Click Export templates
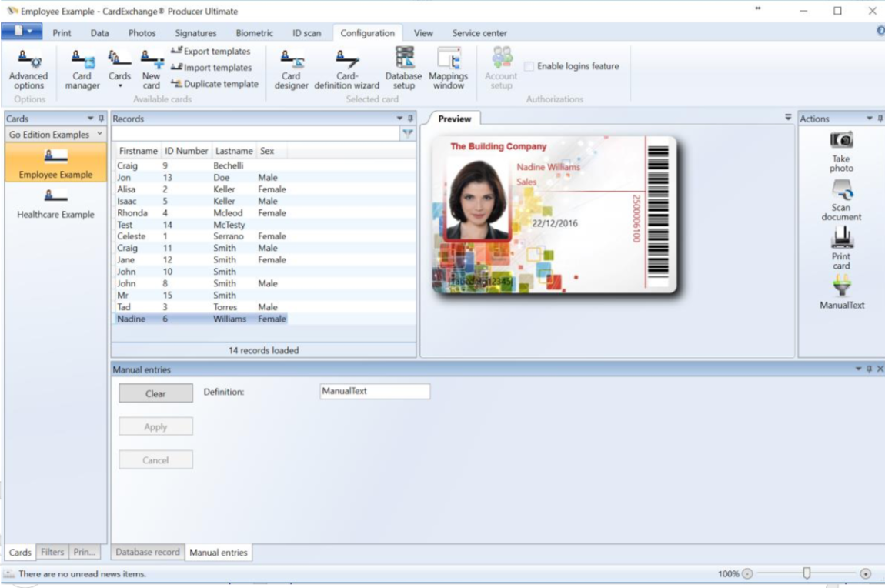885x588 pixels. coord(211,52)
